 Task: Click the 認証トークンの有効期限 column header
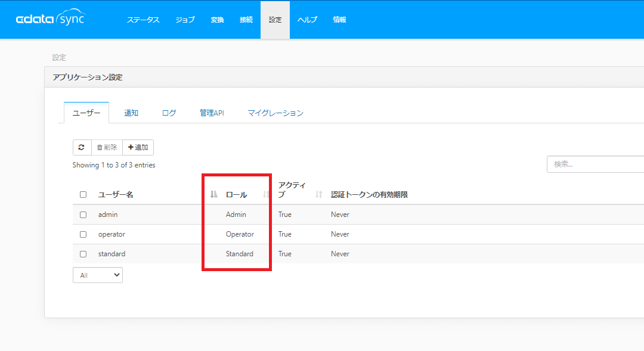coord(369,194)
